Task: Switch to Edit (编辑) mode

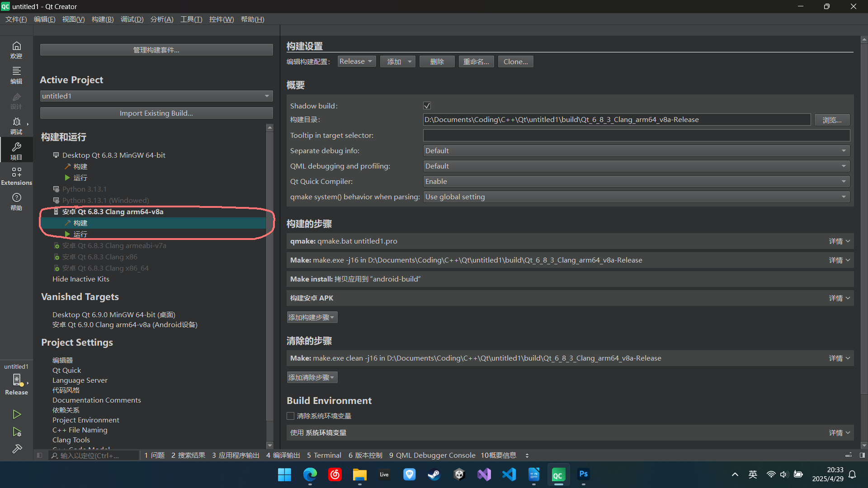Action: pos(16,75)
